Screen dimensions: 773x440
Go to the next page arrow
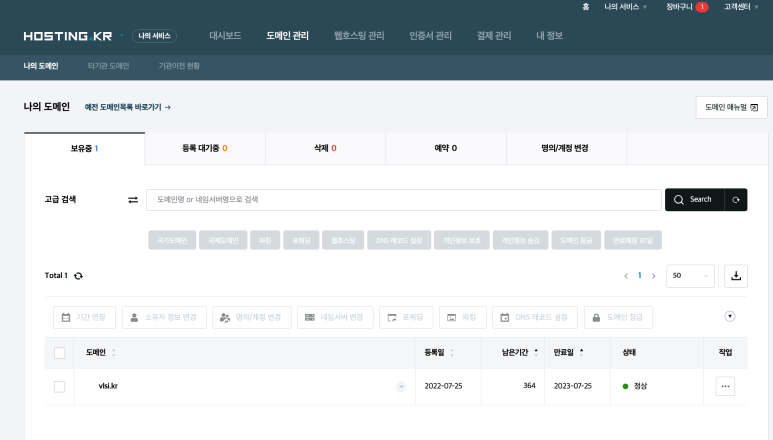click(654, 276)
